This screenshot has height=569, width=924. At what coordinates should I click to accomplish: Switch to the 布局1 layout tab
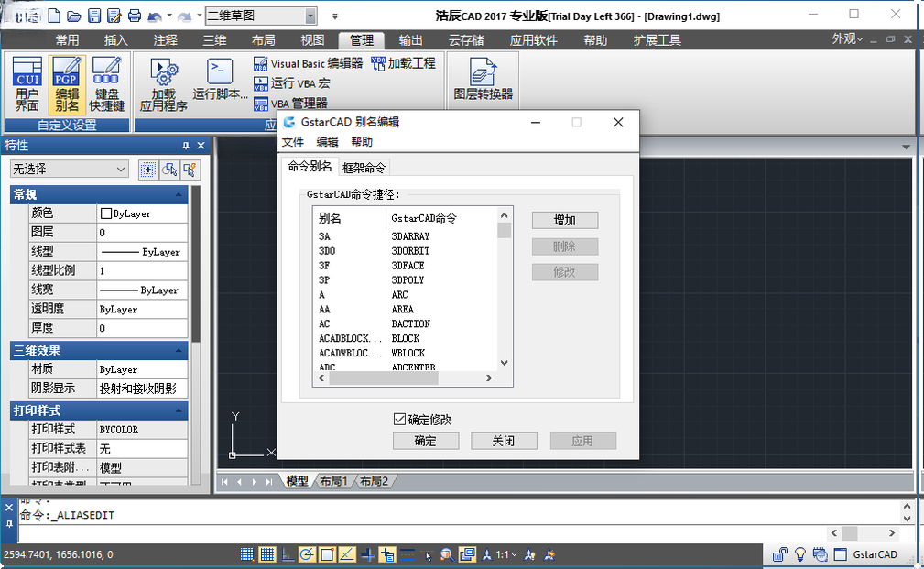click(334, 481)
